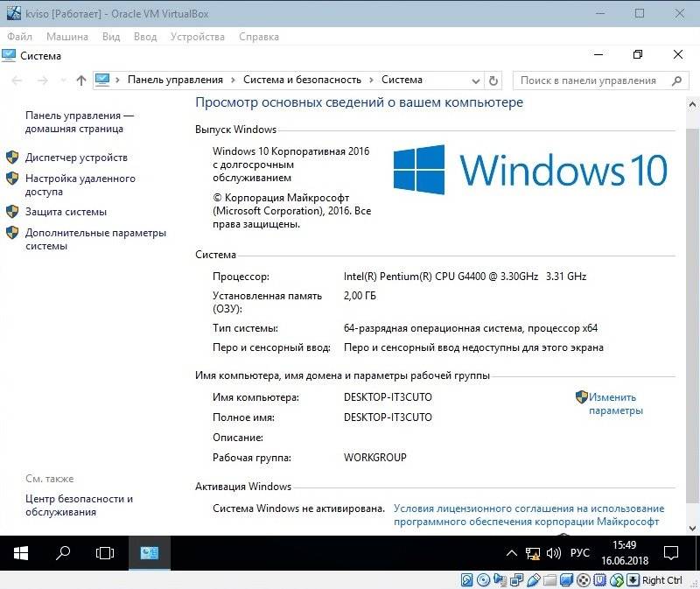Click the forward navigation arrow
The height and width of the screenshot is (589, 700).
tap(42, 81)
